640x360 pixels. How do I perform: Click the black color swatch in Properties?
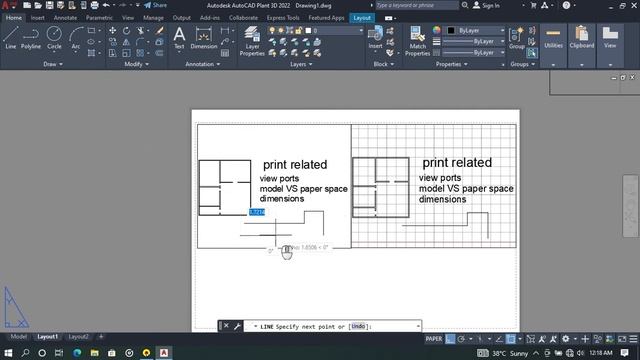click(x=451, y=31)
